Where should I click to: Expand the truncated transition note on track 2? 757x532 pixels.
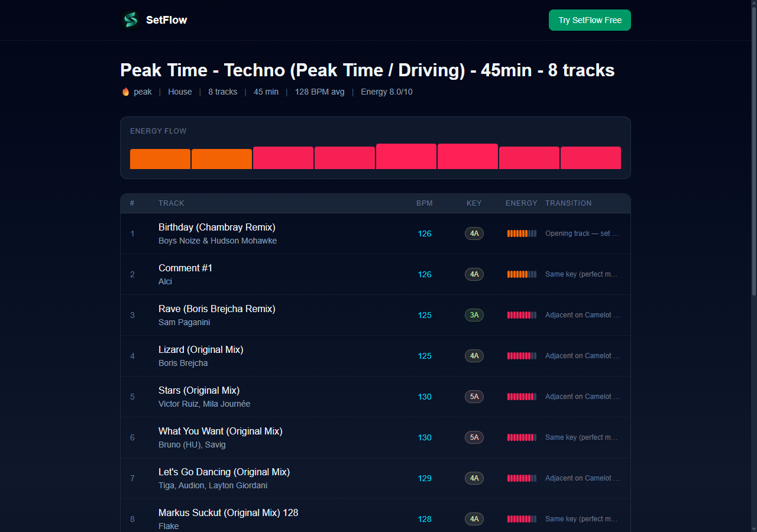tap(581, 274)
